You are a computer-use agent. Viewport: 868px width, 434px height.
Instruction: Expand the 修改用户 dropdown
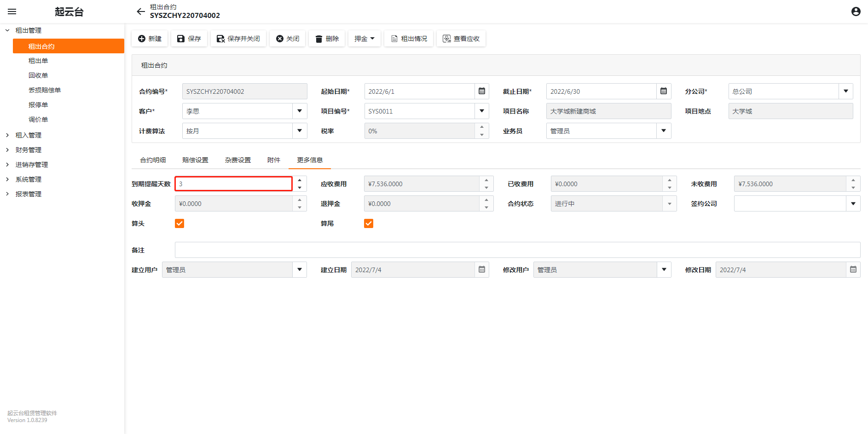664,269
